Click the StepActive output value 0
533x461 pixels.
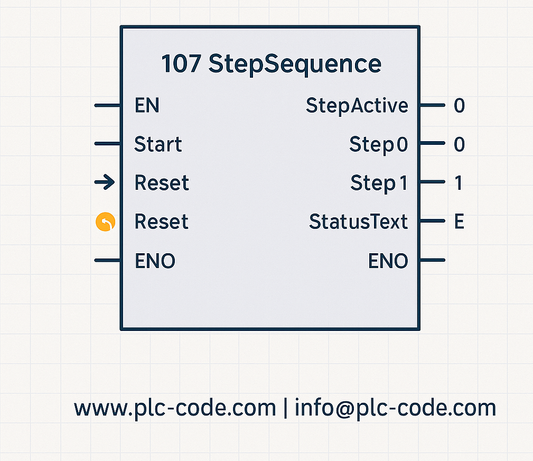click(459, 105)
